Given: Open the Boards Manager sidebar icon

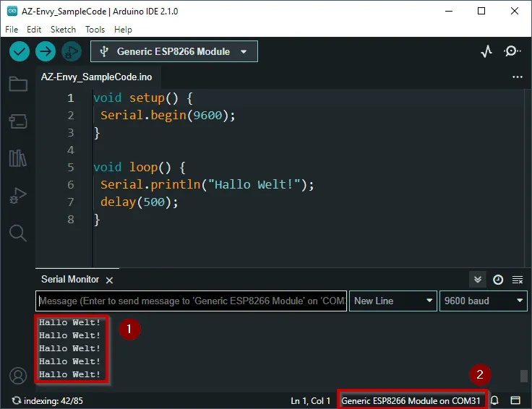Looking at the screenshot, I should click(18, 121).
